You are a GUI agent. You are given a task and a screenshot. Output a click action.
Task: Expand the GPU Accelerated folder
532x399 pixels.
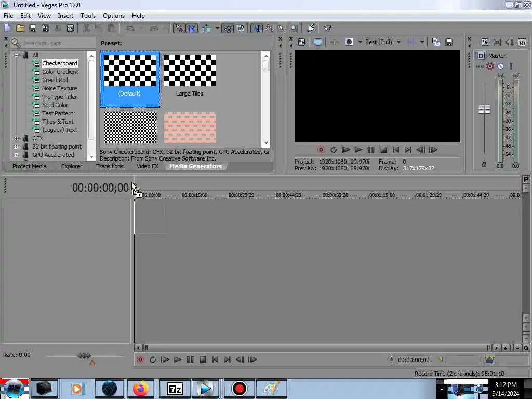pyautogui.click(x=16, y=155)
